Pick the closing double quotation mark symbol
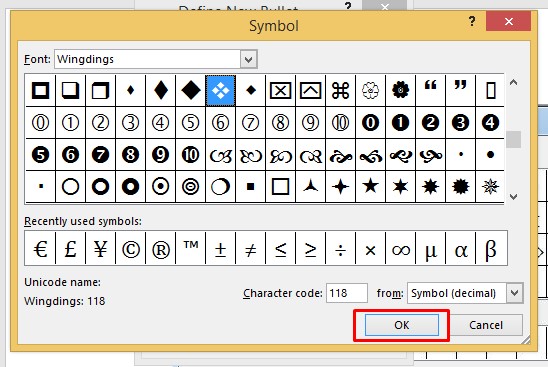 click(x=461, y=91)
